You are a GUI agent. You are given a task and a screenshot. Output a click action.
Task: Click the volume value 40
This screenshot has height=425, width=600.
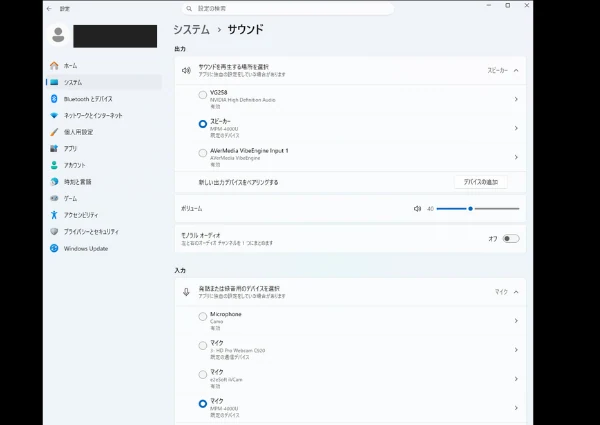(x=430, y=208)
